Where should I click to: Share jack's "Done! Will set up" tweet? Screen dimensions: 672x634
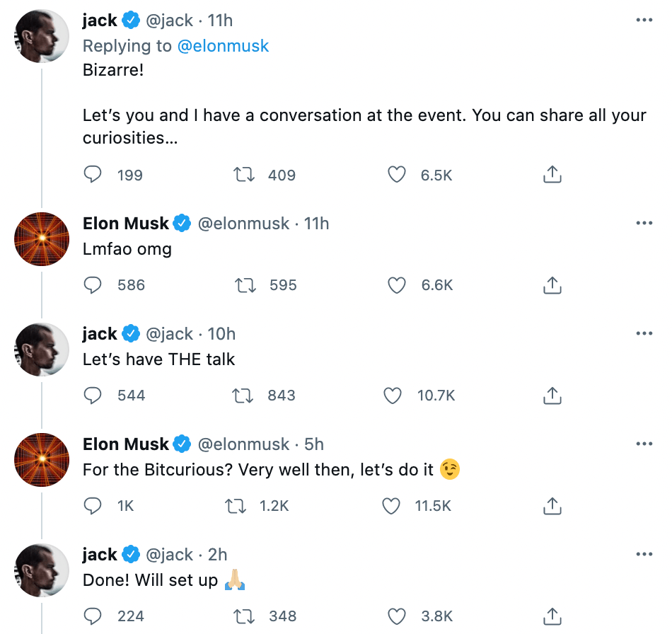click(552, 616)
